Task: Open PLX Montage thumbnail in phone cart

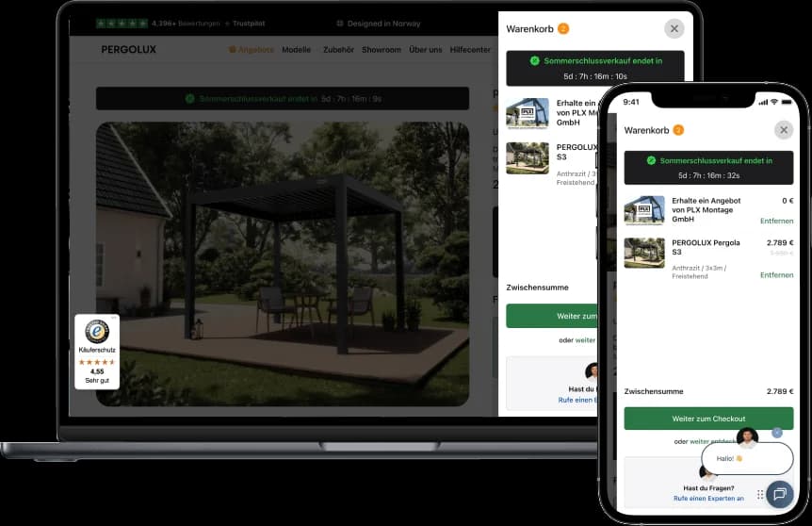Action: [x=644, y=210]
